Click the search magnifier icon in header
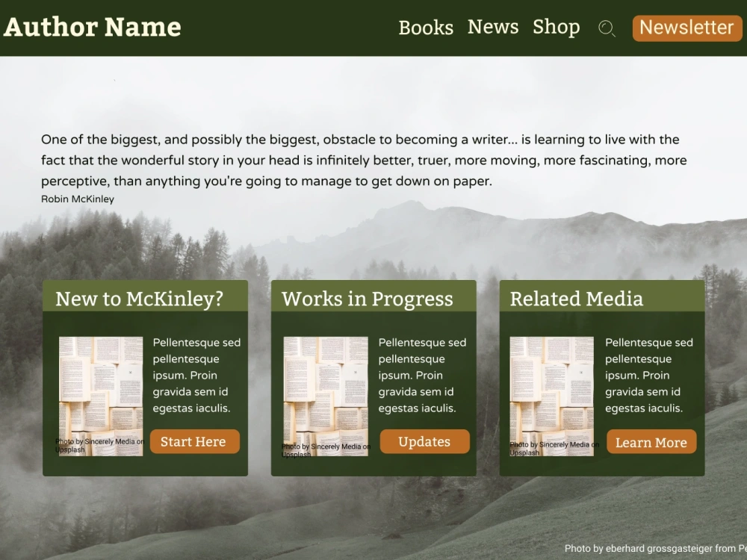 pyautogui.click(x=607, y=28)
